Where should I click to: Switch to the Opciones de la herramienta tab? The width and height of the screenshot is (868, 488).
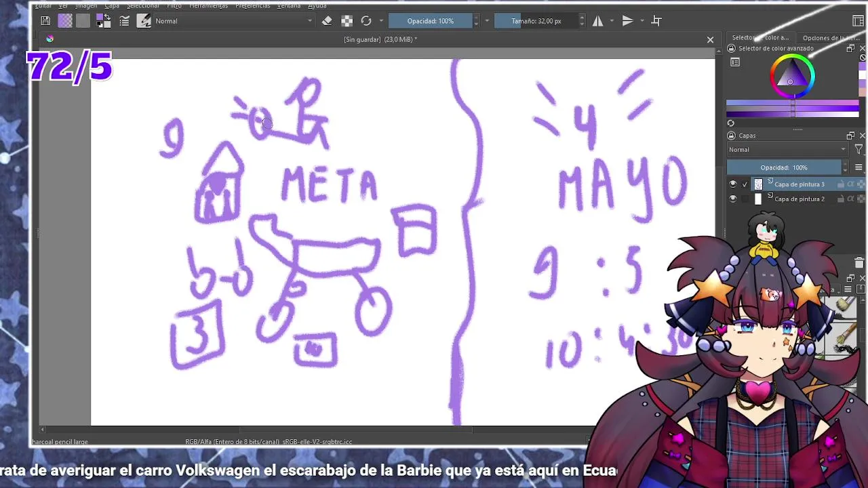832,38
